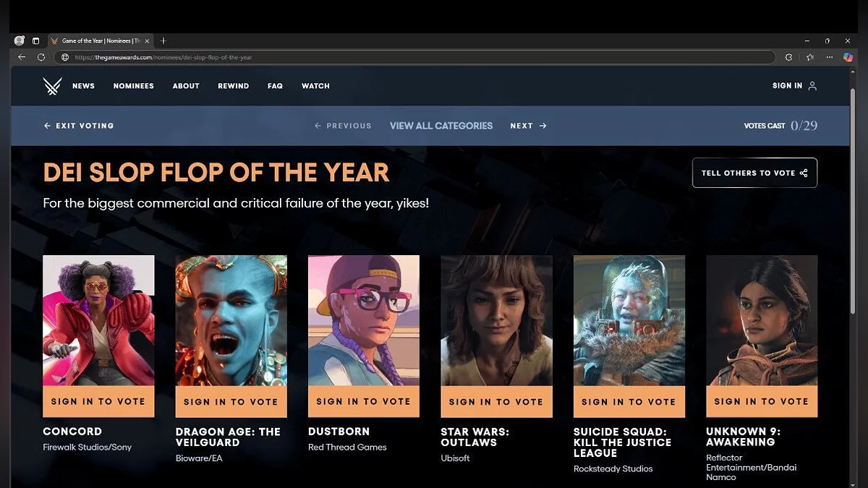Click the browser back arrow
Viewport: 868px width, 488px height.
22,57
